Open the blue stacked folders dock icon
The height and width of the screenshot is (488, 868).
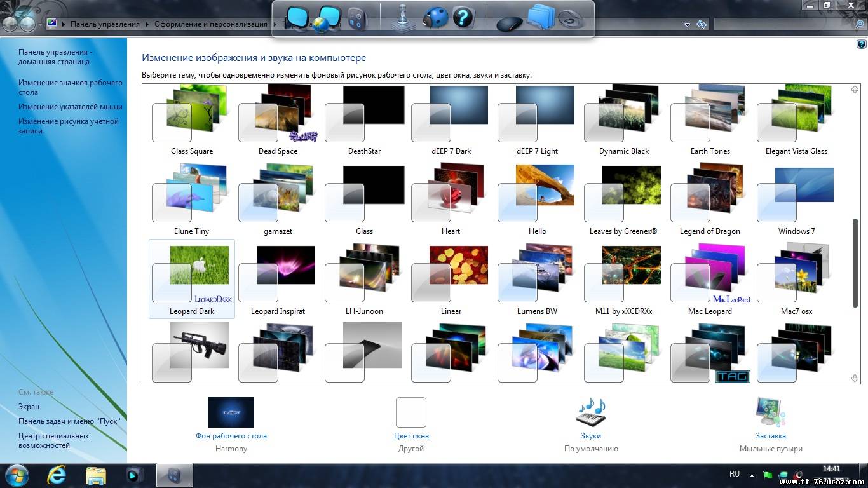[541, 17]
